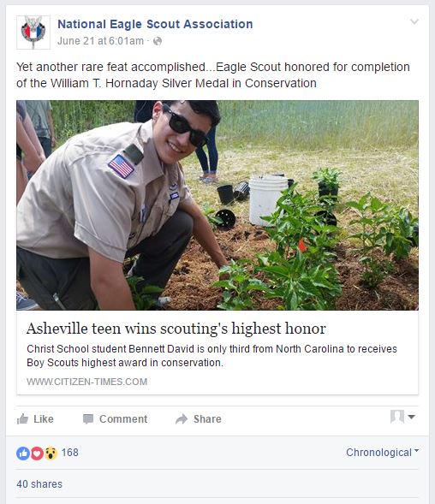
Task: Click the thumbs-up Like icon
Action: click(22, 418)
